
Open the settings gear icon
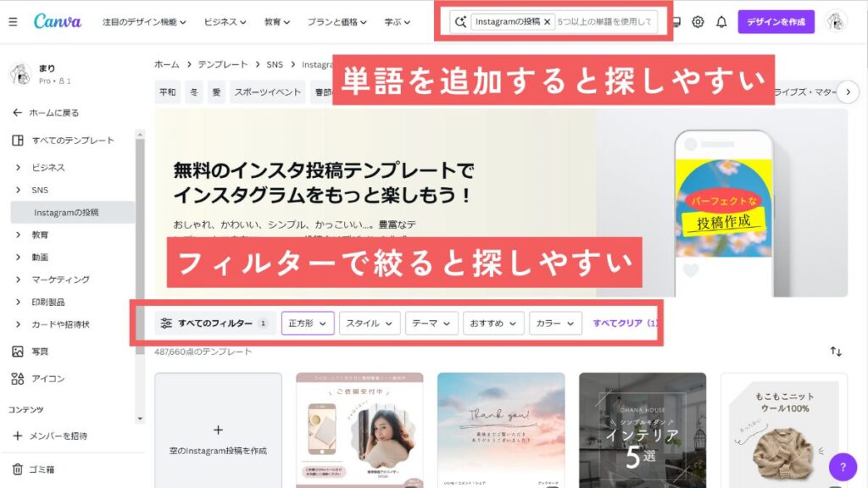[x=698, y=21]
